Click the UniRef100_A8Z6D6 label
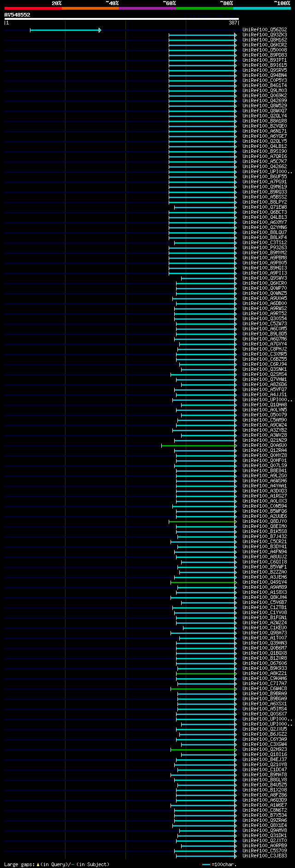Viewport: 295px width, 868px height. (x=265, y=385)
